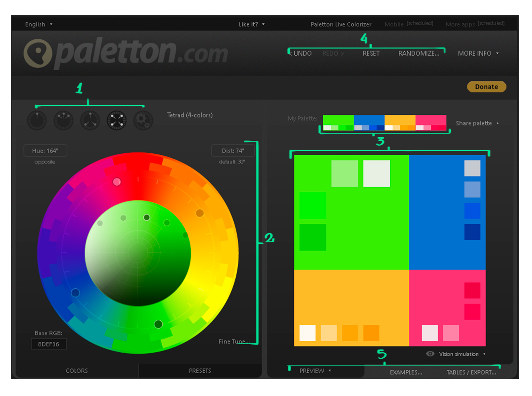Viewport: 532px width, 396px height.
Task: Click the darkest blue shade in blue preview
Action: point(472,232)
